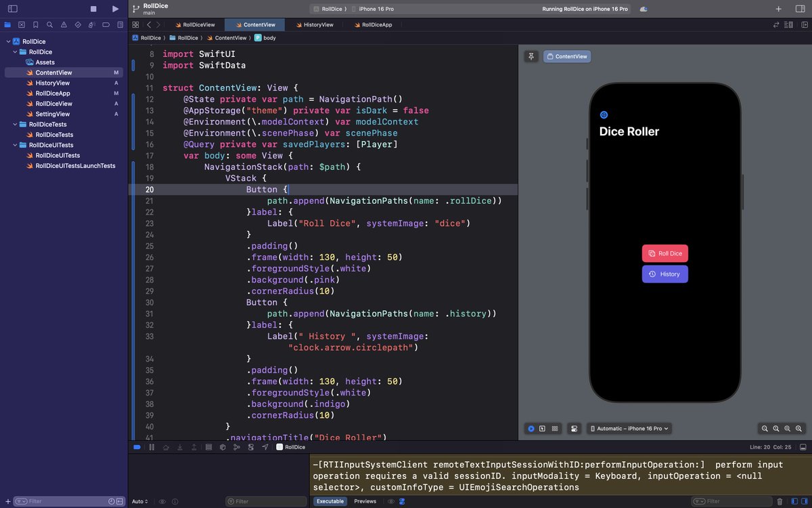Screen dimensions: 812x508
Task: Select RollDiceUITestsLaunchTests file
Action: pos(75,166)
